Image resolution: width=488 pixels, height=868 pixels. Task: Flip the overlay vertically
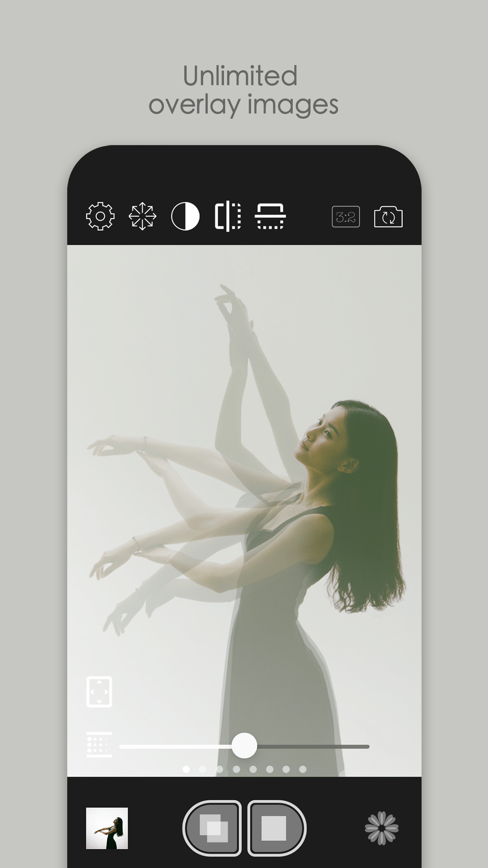[x=270, y=216]
